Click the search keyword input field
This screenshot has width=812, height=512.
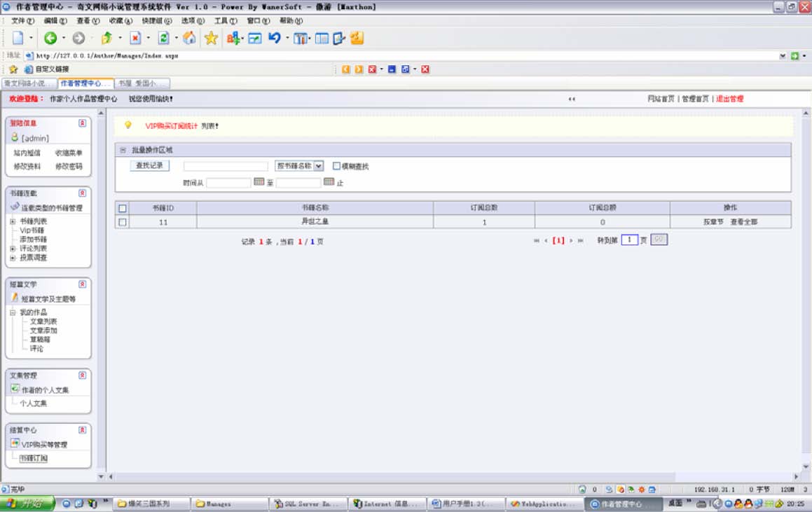(x=226, y=166)
